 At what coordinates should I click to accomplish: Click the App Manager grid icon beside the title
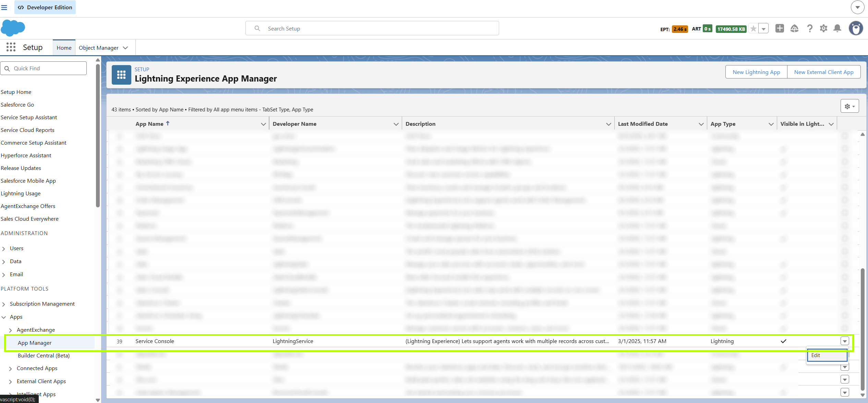pyautogui.click(x=121, y=75)
